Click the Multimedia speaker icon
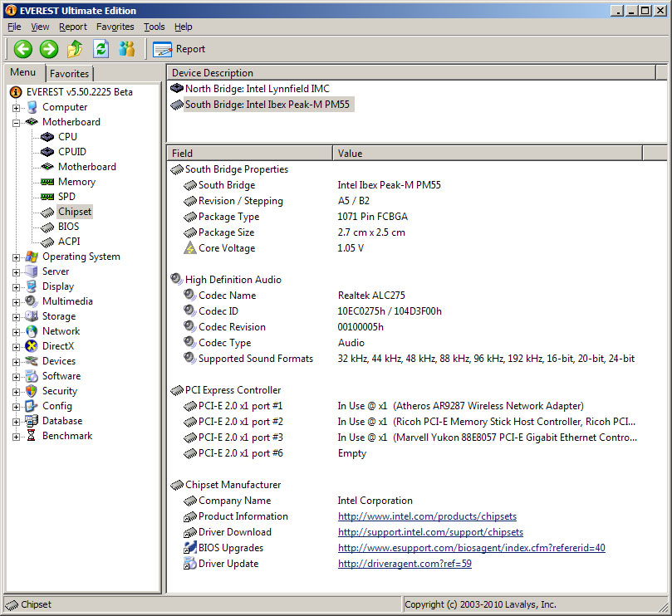Image resolution: width=672 pixels, height=616 pixels. click(32, 301)
